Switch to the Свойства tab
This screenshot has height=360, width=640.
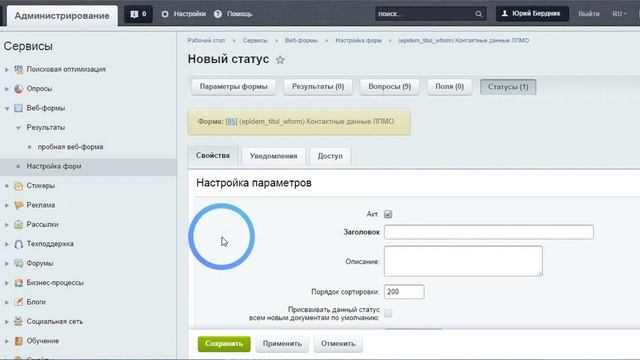(213, 156)
